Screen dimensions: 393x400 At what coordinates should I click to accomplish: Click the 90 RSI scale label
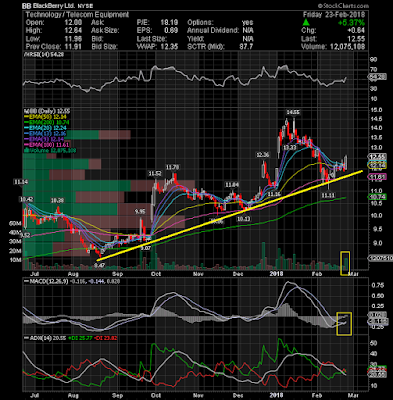[x=374, y=59]
